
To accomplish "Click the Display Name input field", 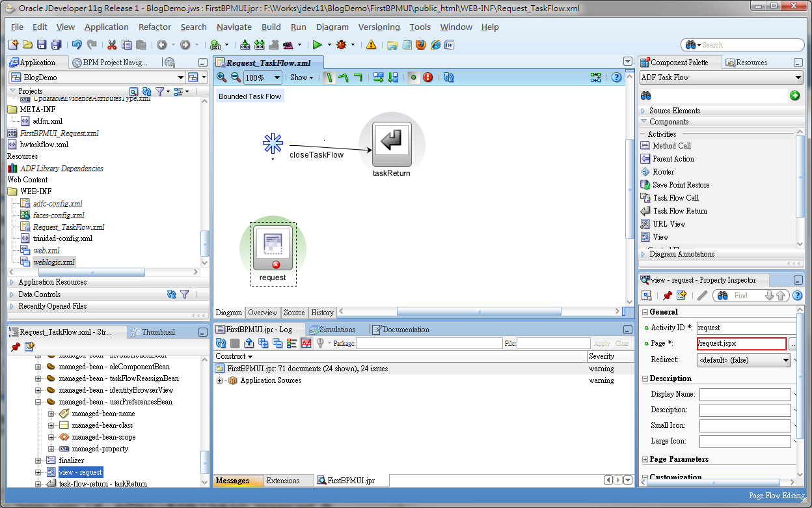I will tap(745, 394).
